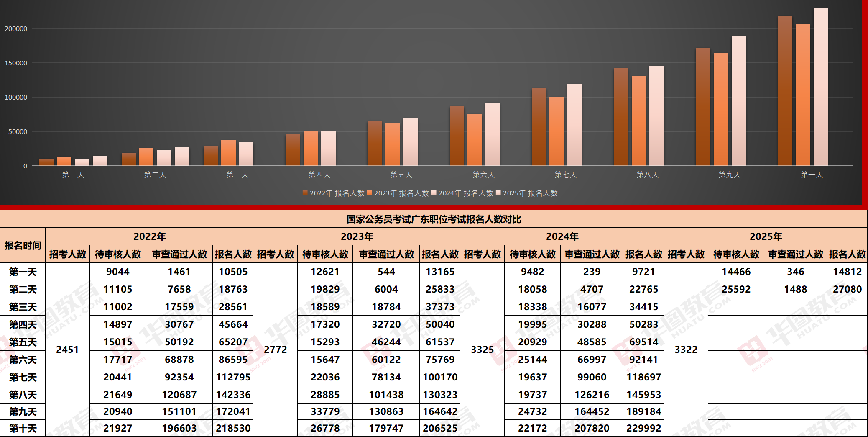Select cell with value 9482
Viewport: 868px width, 437px height.
pos(533,272)
